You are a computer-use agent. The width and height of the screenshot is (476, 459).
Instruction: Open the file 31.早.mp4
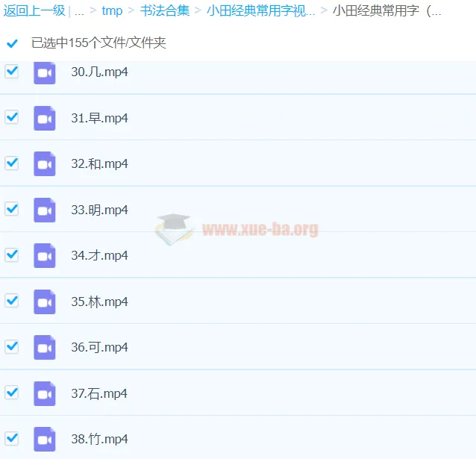coord(99,118)
